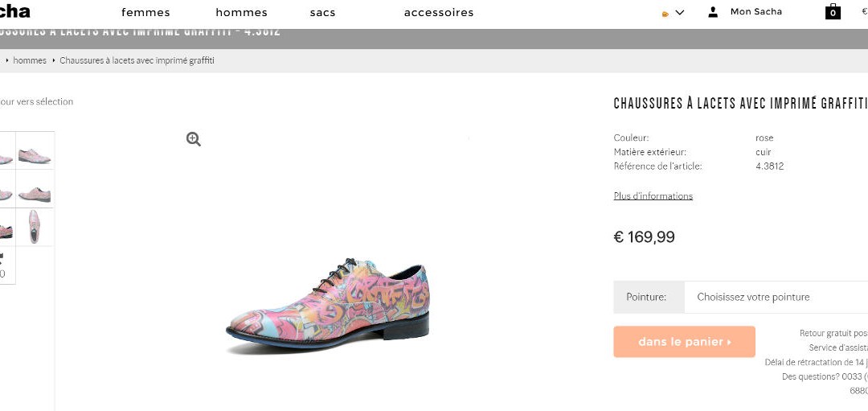Click the Mon Sacha account person icon
868x411 pixels.
tap(713, 12)
